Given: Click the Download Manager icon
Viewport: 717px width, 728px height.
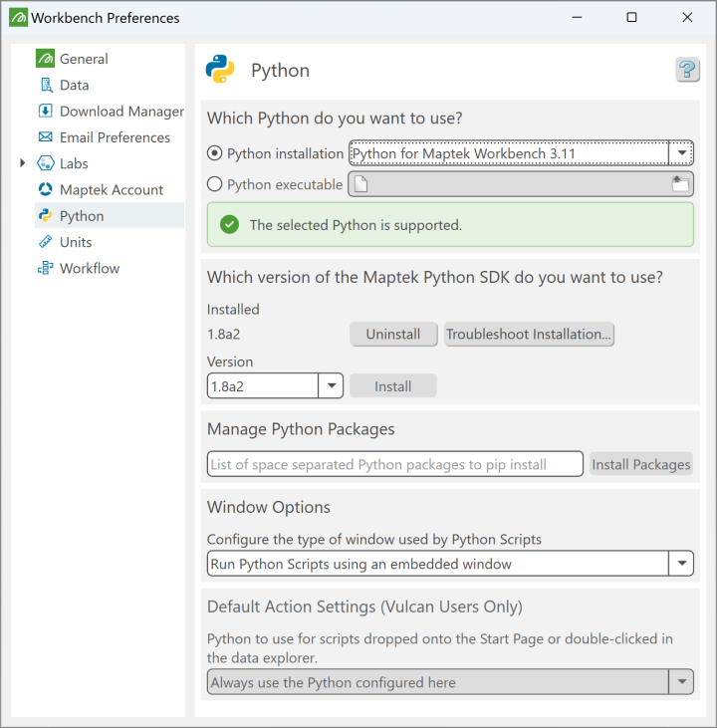Looking at the screenshot, I should click(45, 112).
